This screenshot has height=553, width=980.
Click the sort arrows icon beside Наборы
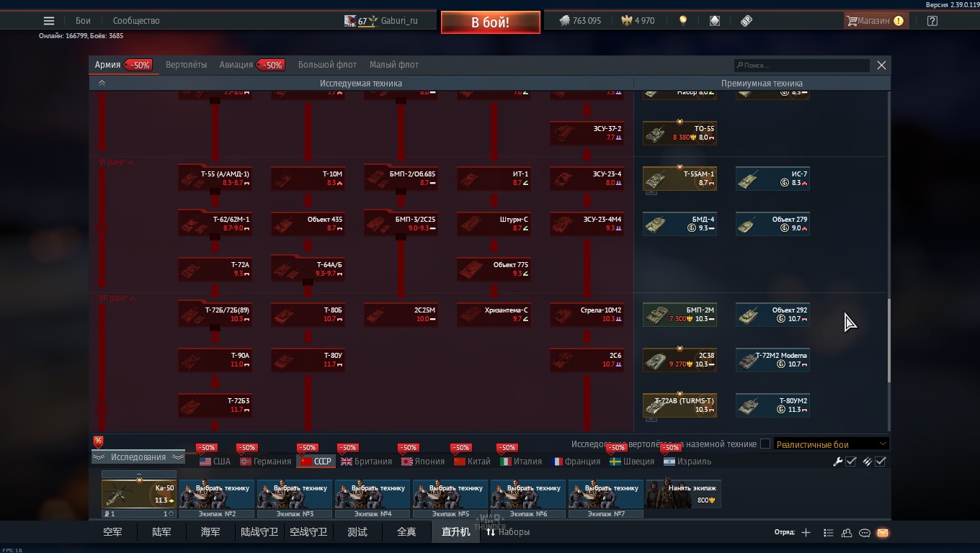point(491,532)
